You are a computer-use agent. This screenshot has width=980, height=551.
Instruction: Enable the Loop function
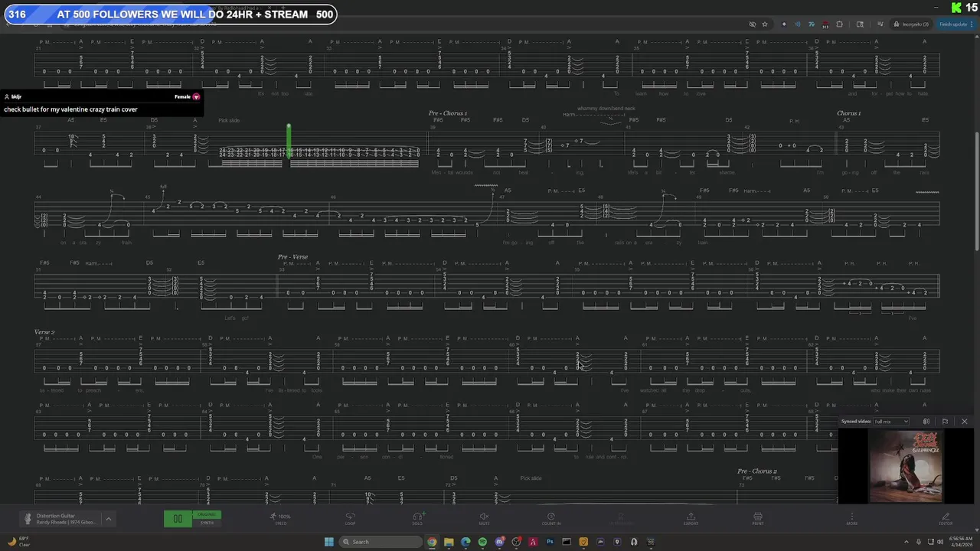coord(350,519)
